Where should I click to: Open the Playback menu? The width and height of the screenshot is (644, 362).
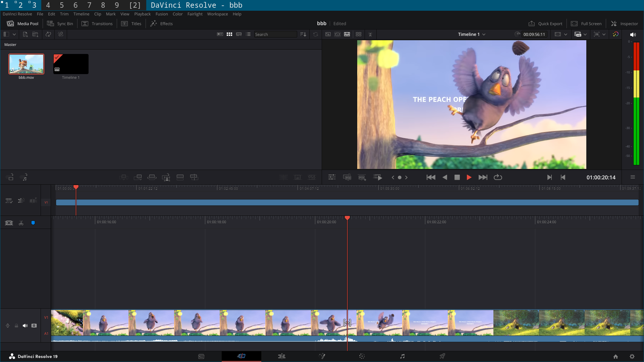(x=142, y=14)
